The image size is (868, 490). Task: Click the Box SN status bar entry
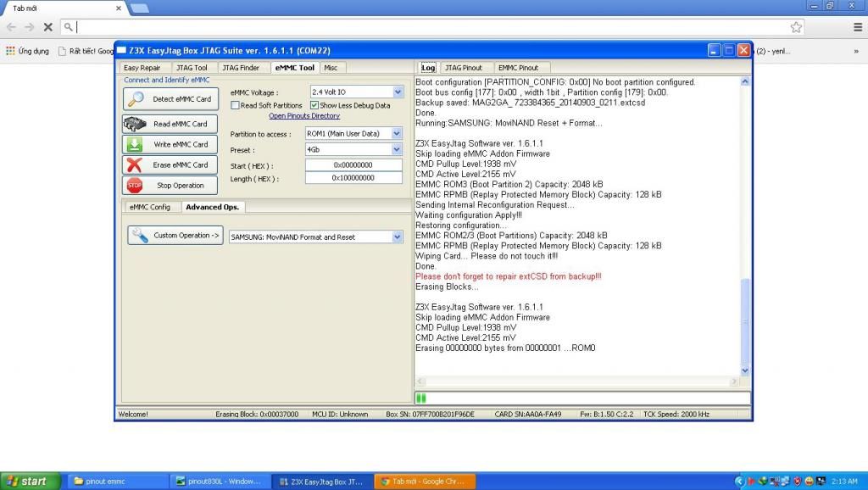[x=430, y=415]
